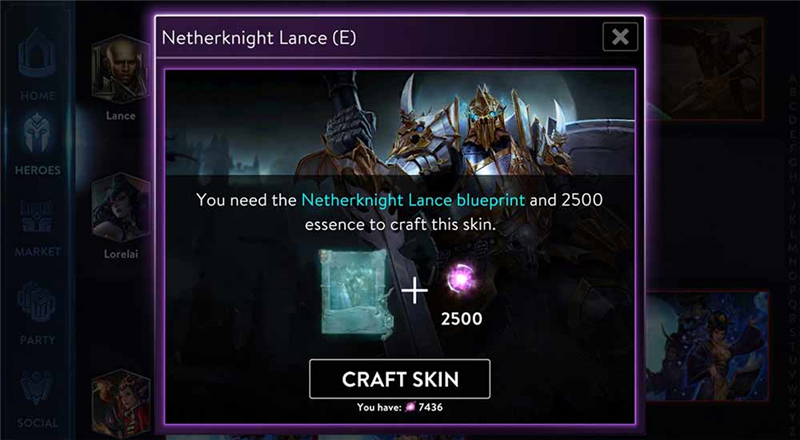Click the Lance hero portrait
Screen dimensions: 800x440
121,69
